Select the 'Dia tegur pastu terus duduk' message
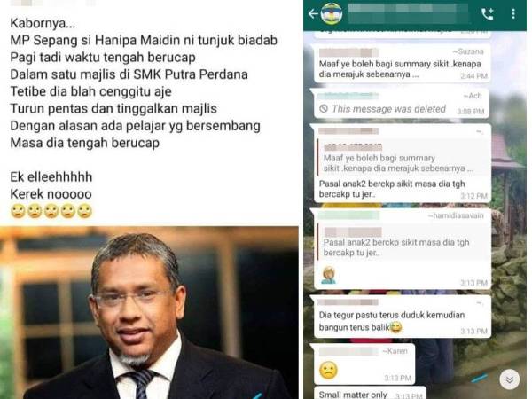Image resolution: width=532 pixels, height=399 pixels. point(403,317)
